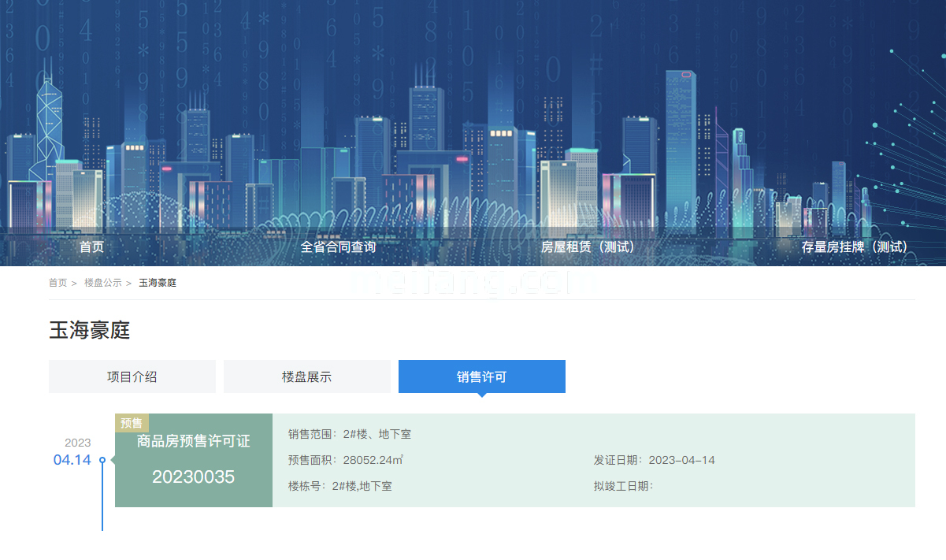946x560 pixels.
Task: Click the 商品房预售许可证 card title
Action: [x=194, y=442]
